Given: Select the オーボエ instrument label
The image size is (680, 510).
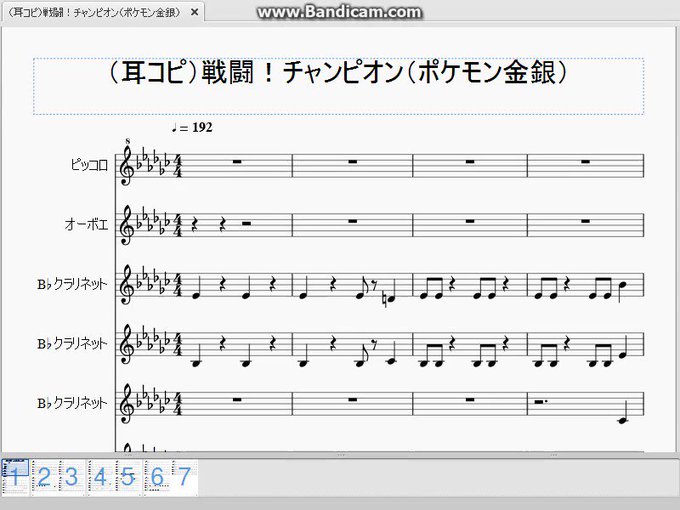Looking at the screenshot, I should [x=86, y=224].
